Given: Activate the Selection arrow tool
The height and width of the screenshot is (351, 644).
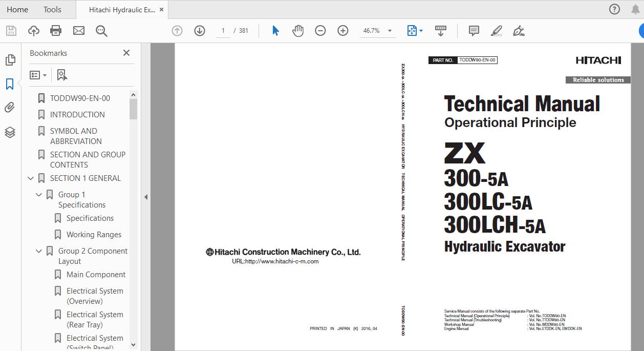Looking at the screenshot, I should [x=275, y=31].
